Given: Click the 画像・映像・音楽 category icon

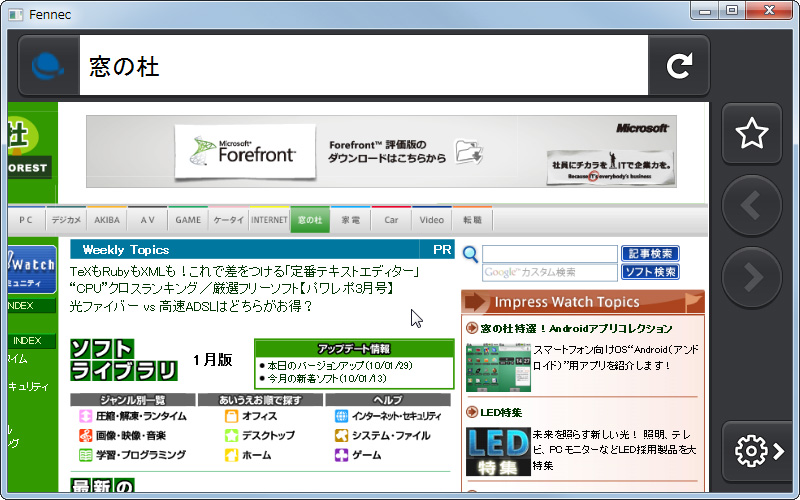Looking at the screenshot, I should [x=85, y=436].
